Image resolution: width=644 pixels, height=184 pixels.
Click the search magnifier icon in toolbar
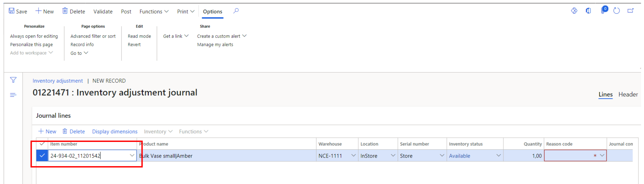pos(236,11)
